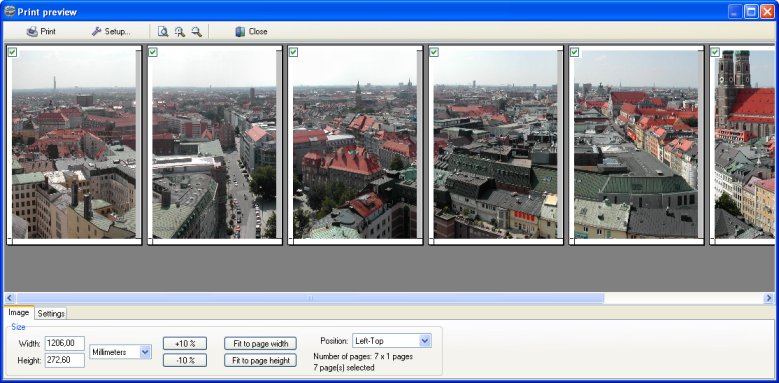Image resolution: width=779 pixels, height=383 pixels.
Task: Open Setup via the wrench icon
Action: pos(96,31)
